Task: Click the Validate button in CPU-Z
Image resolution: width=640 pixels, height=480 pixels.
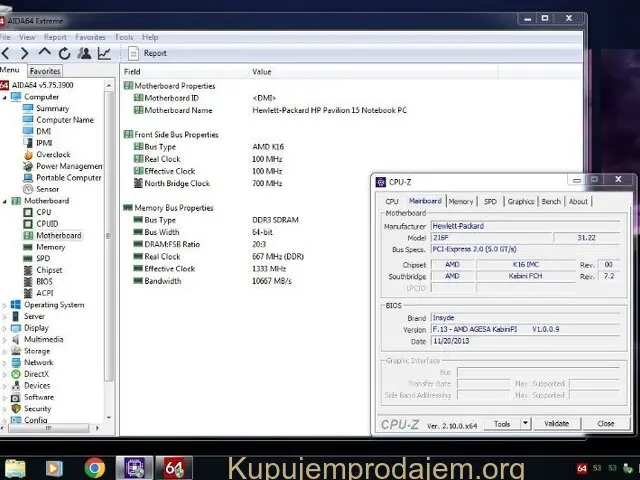Action: coord(556,424)
